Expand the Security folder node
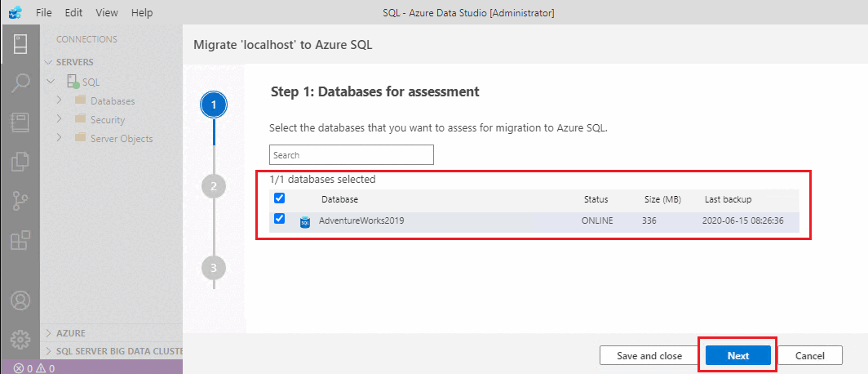 (60, 119)
